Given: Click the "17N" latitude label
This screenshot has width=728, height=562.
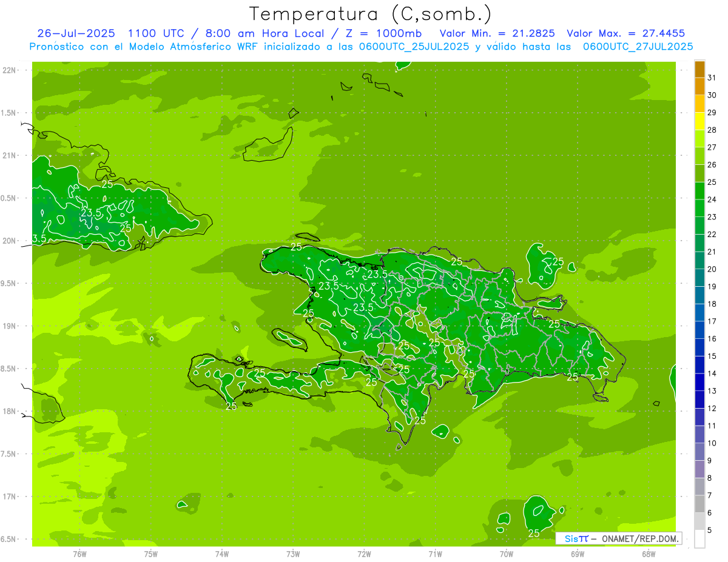Looking at the screenshot, I should (10, 497).
